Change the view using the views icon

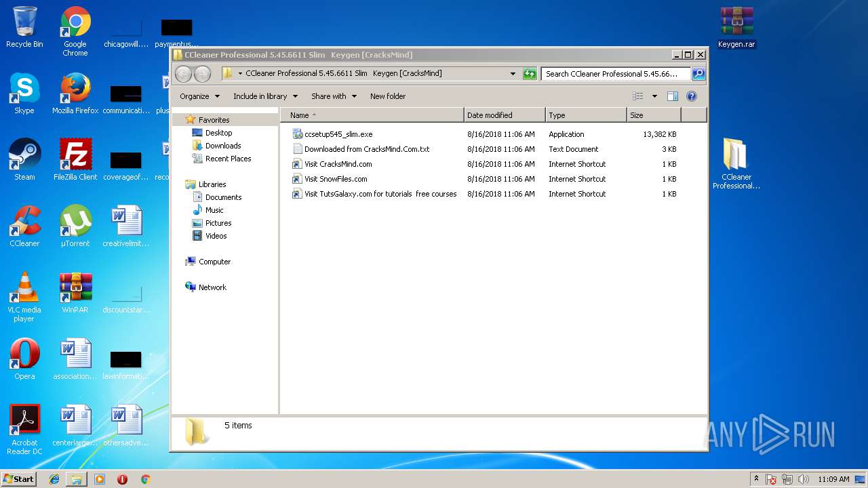pos(638,96)
